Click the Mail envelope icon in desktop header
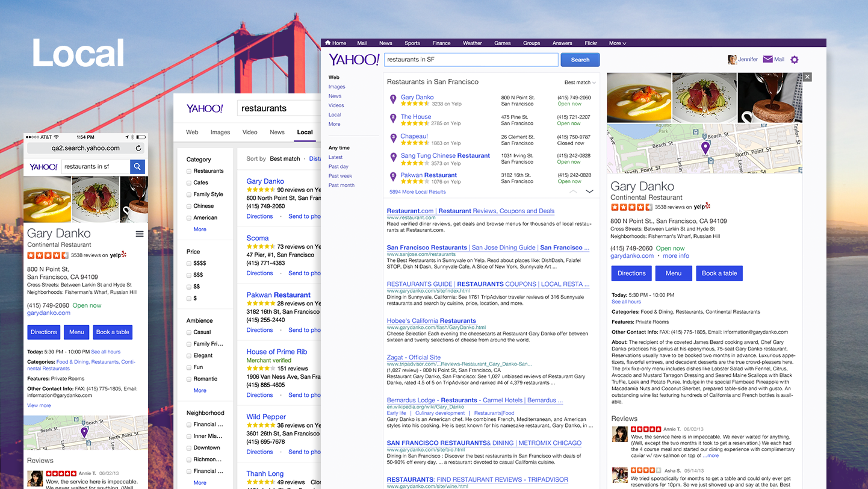Image resolution: width=868 pixels, height=489 pixels. (x=767, y=59)
